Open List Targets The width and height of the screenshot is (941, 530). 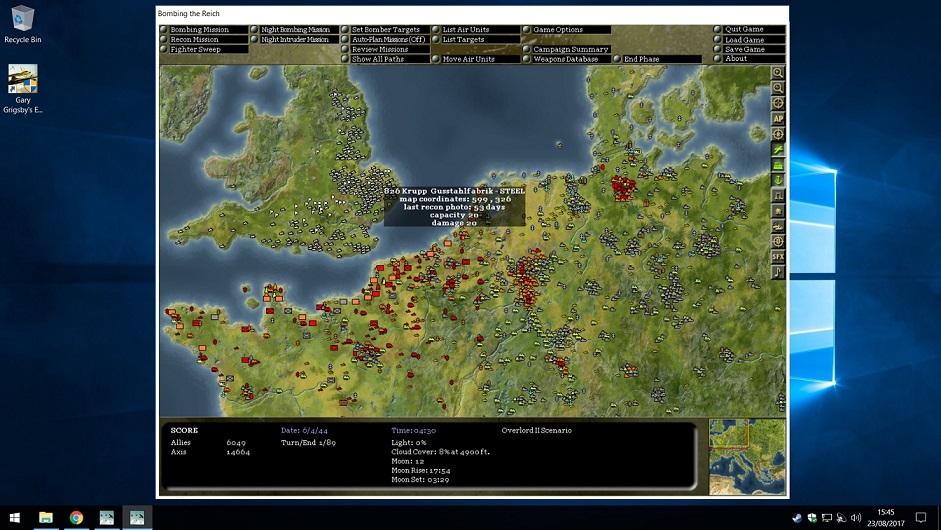(476, 39)
